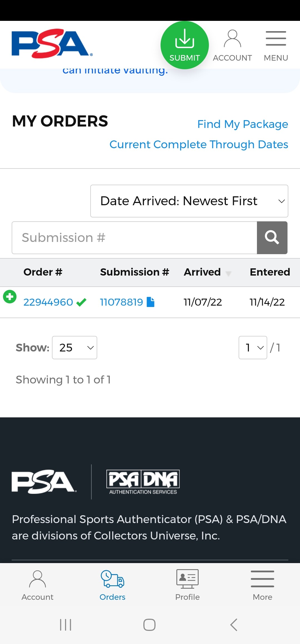Open the Show 25 results dropdown
Image resolution: width=300 pixels, height=644 pixels.
click(74, 348)
